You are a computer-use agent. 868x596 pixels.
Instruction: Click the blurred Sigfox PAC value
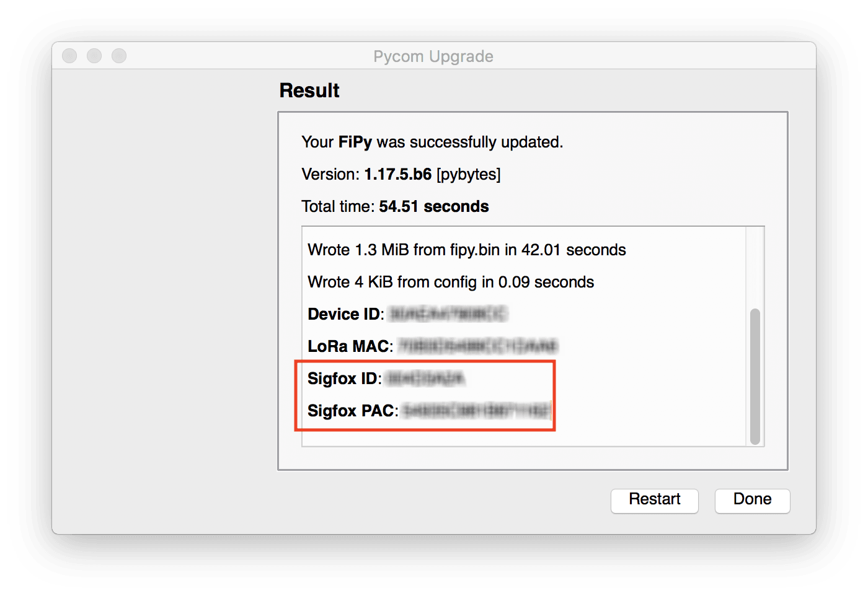(x=476, y=410)
